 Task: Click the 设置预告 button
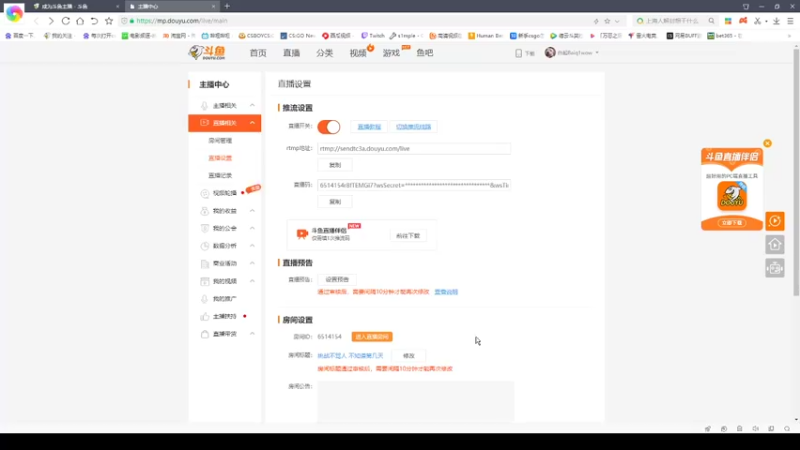click(337, 280)
